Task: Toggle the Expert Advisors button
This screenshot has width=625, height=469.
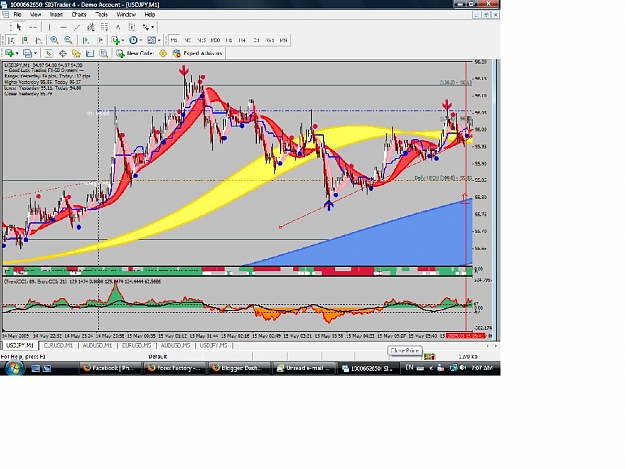Action: [x=197, y=53]
